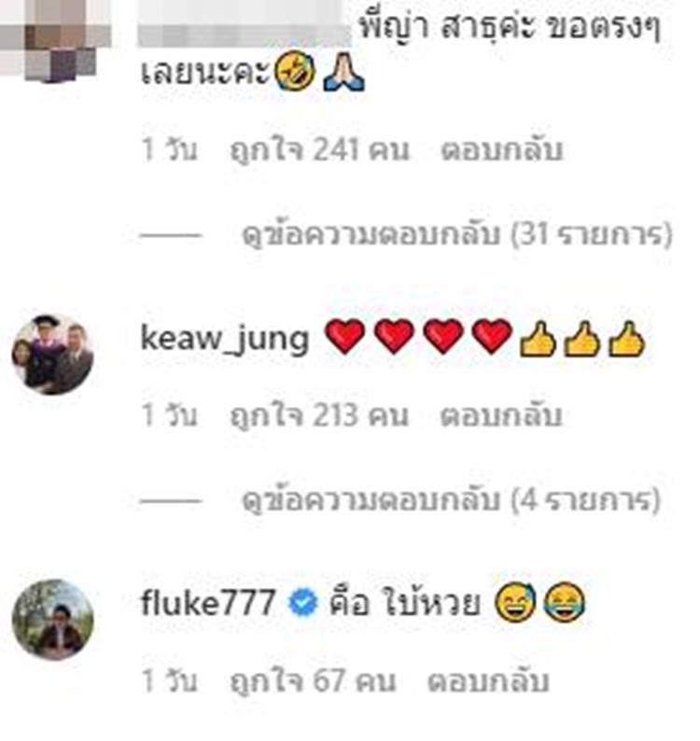Image resolution: width=700 pixels, height=741 pixels.
Task: Click the last thumbs-up emoji in keaw_jung's comment
Action: (626, 338)
